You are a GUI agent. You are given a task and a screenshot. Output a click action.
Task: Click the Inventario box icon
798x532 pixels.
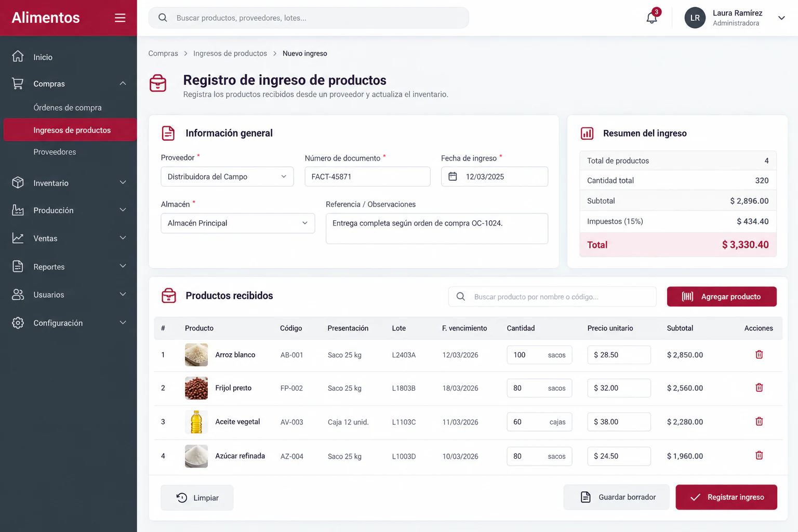click(x=18, y=182)
